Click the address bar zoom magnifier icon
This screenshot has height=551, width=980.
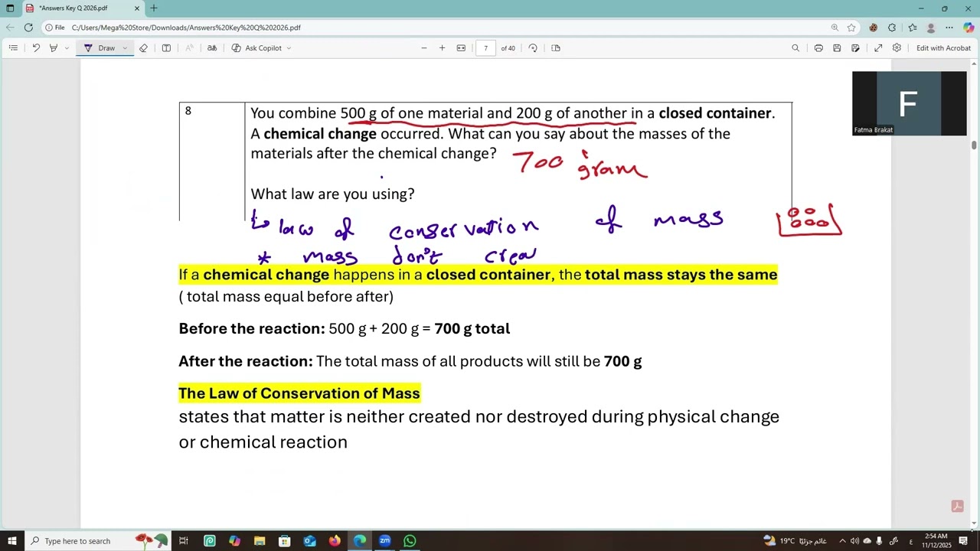(x=835, y=28)
